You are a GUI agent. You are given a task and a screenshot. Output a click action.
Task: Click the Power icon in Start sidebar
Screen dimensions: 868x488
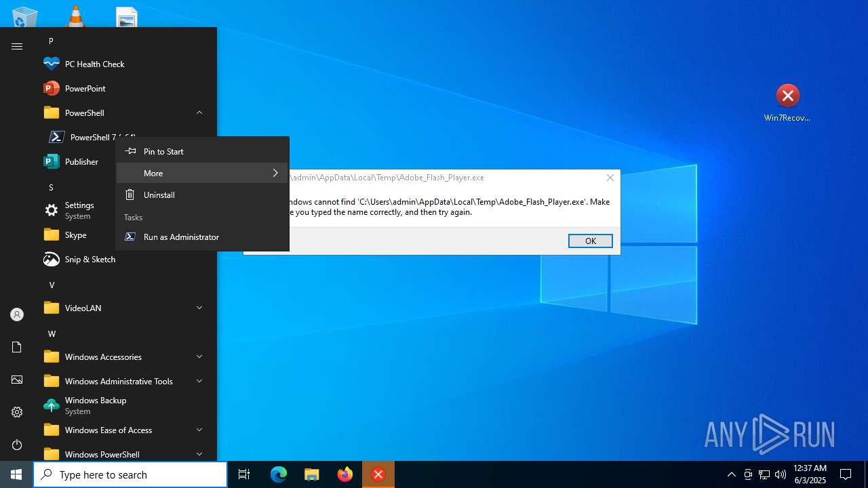point(17,445)
